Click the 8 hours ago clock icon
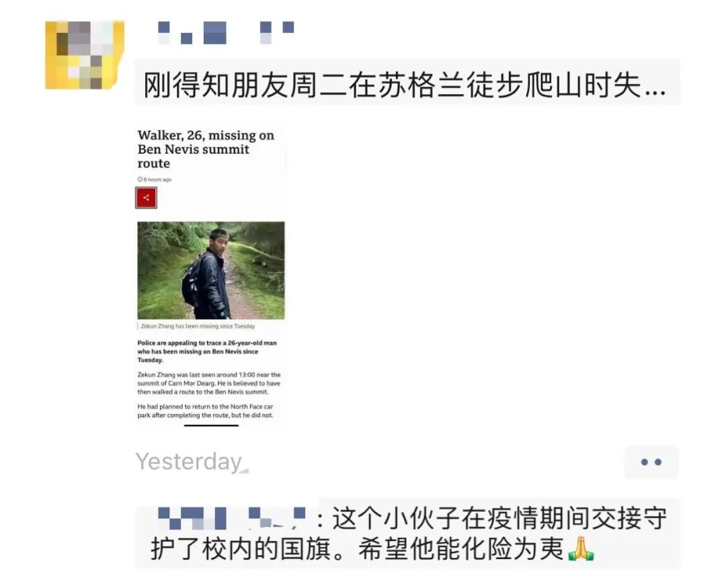This screenshot has height=588, width=726. click(140, 179)
